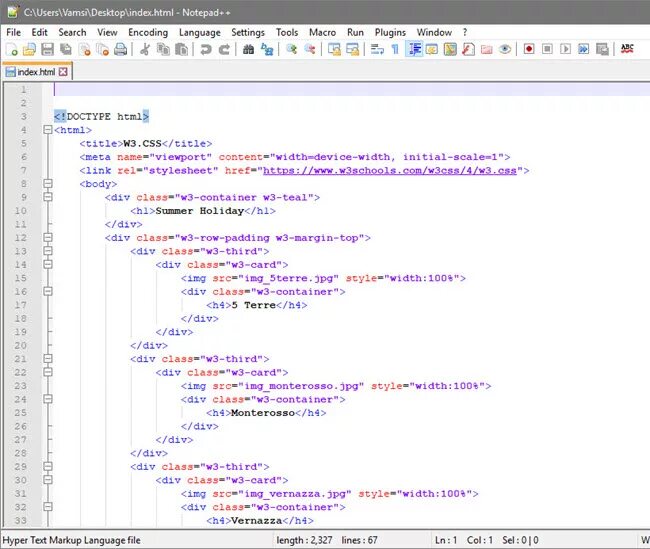Screen dimensions: 650x549
Task: Show the Document Map panel
Action: (x=450, y=49)
